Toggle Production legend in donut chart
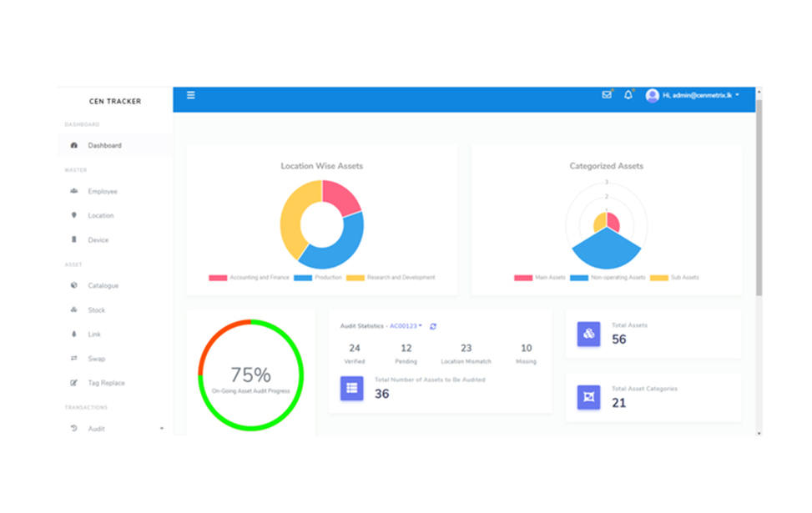 (317, 278)
